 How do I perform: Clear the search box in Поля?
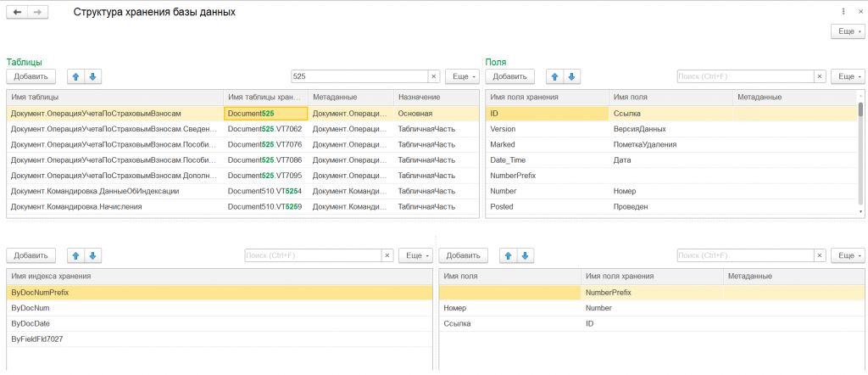820,76
